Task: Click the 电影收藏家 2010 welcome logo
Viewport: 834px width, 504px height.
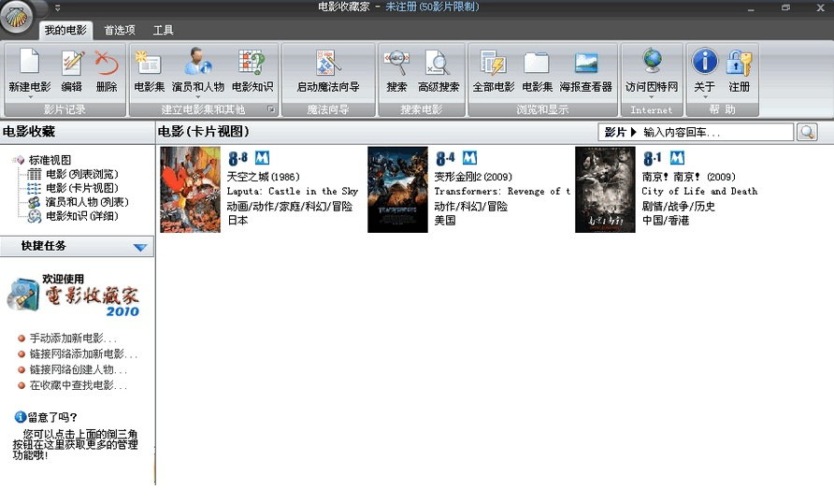Action: pos(74,295)
